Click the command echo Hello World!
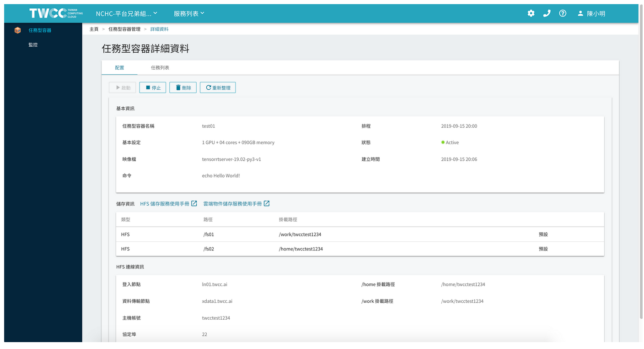This screenshot has height=349, width=644. coord(221,175)
